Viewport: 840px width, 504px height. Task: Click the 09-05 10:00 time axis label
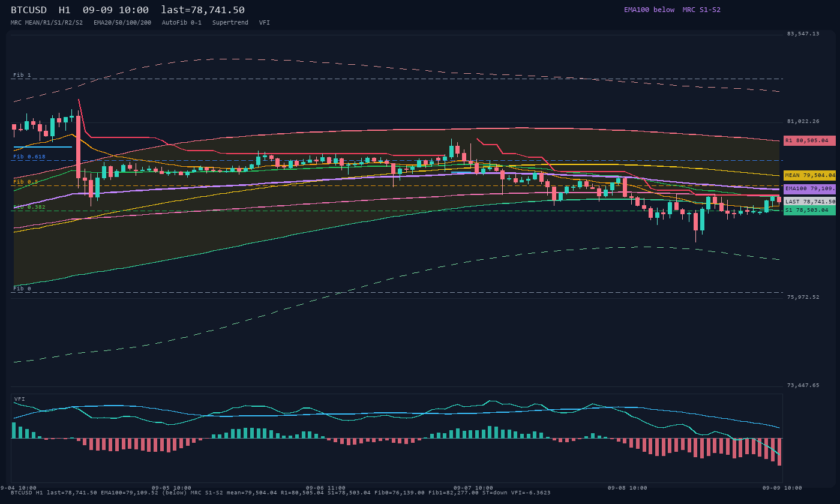click(172, 488)
